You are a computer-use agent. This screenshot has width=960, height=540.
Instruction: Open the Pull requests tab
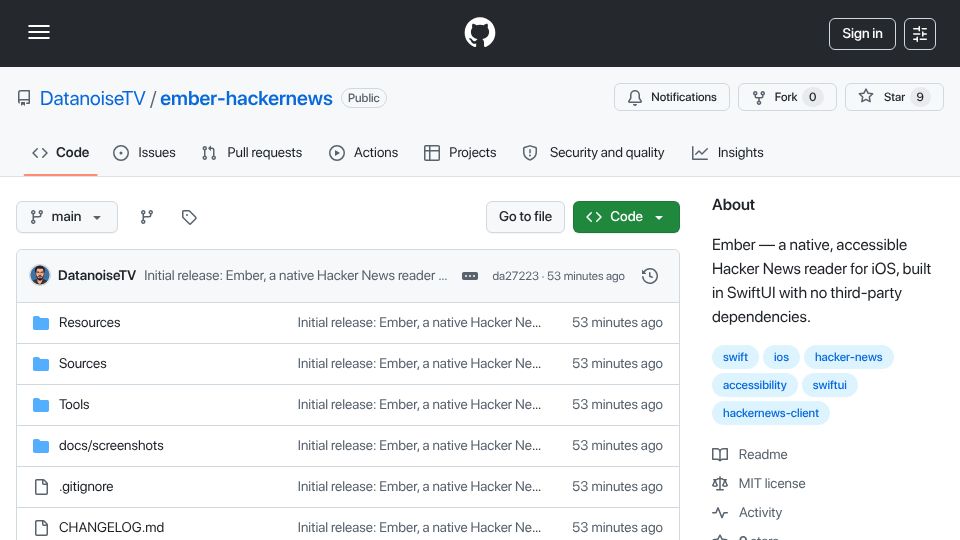click(x=252, y=152)
